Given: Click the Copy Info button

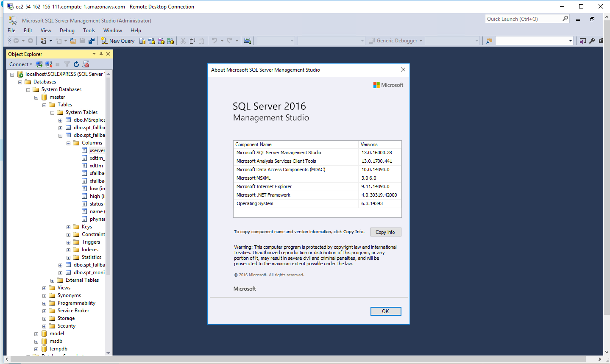Looking at the screenshot, I should (385, 232).
